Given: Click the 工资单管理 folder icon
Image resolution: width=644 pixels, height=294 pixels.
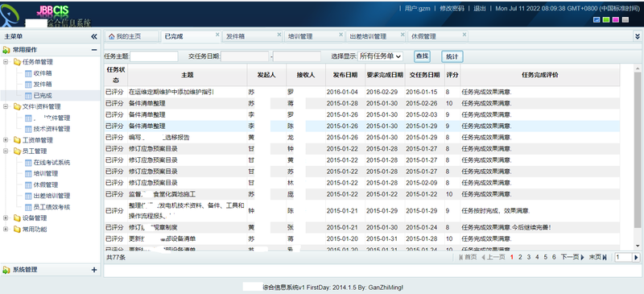Looking at the screenshot, I should coord(17,140).
